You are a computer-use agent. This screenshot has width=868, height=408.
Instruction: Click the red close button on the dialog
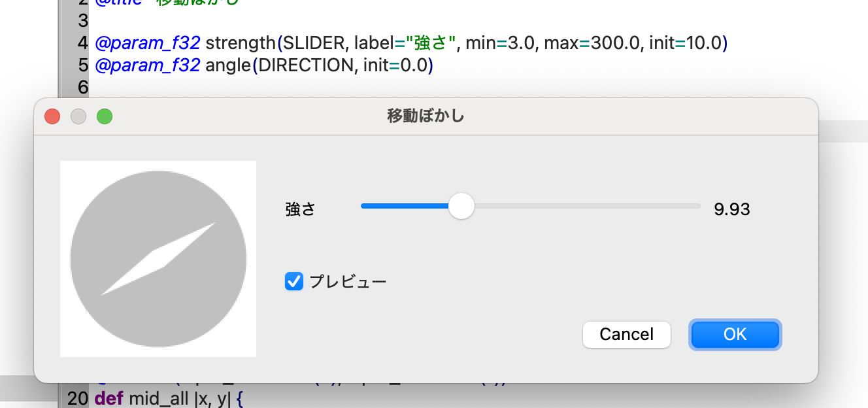tap(52, 116)
